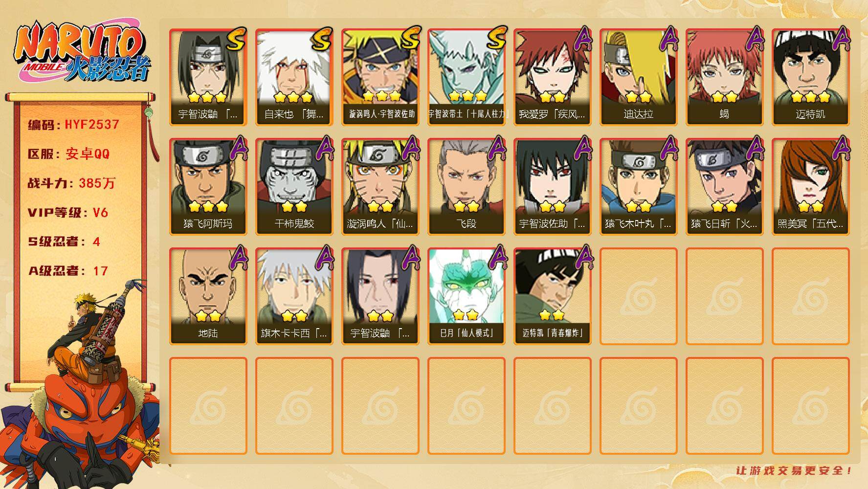Select the 迈特凯「青春爆炸」 card
Viewport: 868px width, 489px height.
[552, 296]
